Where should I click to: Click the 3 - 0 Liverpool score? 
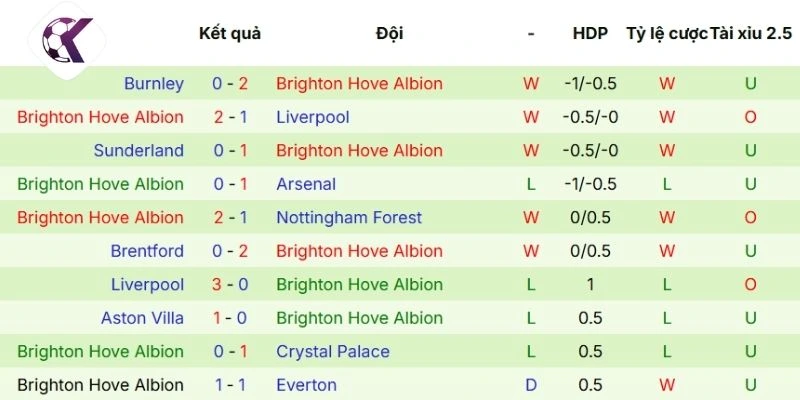click(x=230, y=285)
